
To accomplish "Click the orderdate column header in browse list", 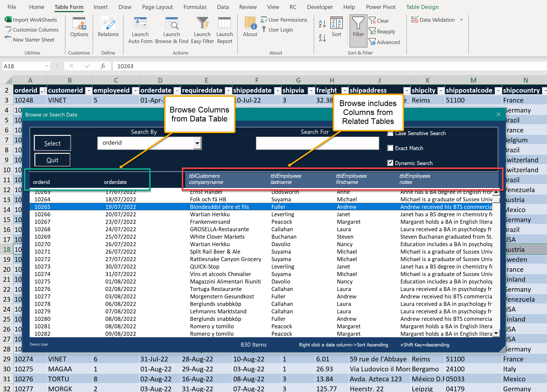I will [115, 182].
